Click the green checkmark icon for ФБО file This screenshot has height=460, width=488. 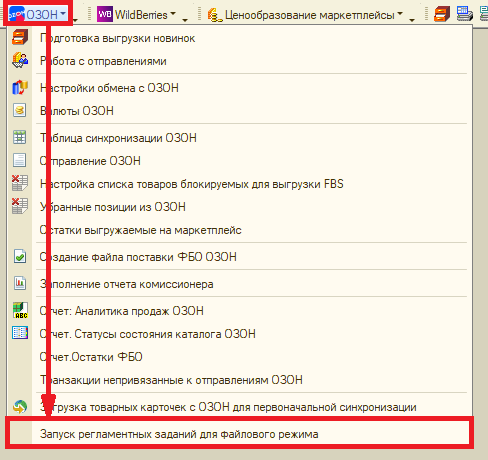pyautogui.click(x=20, y=256)
